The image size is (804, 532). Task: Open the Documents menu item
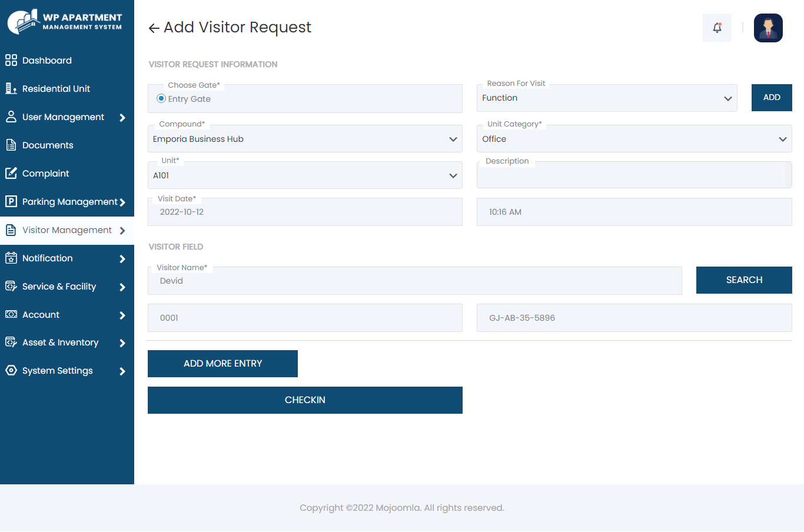(67, 145)
